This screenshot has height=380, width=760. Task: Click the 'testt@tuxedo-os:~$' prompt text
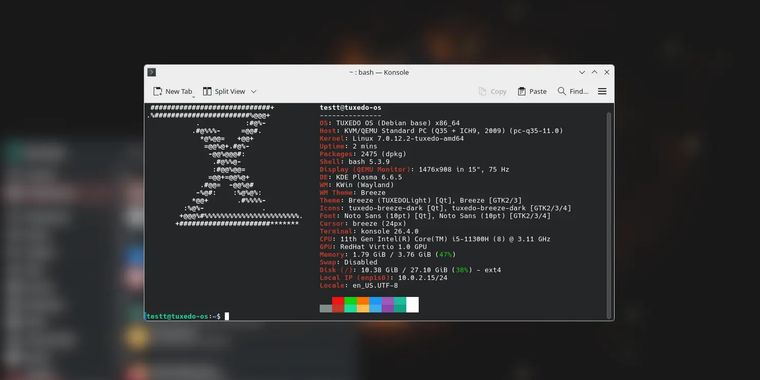(x=184, y=316)
